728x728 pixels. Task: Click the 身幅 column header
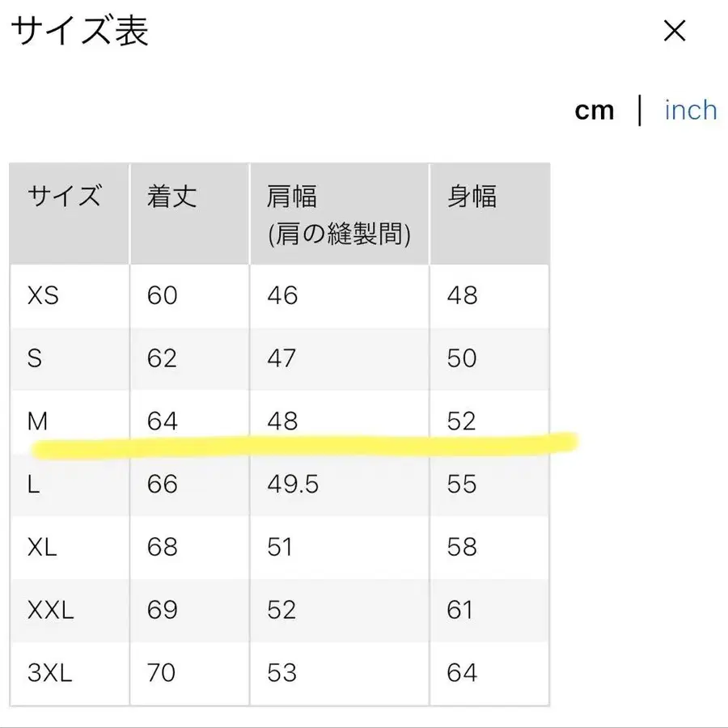click(x=474, y=194)
